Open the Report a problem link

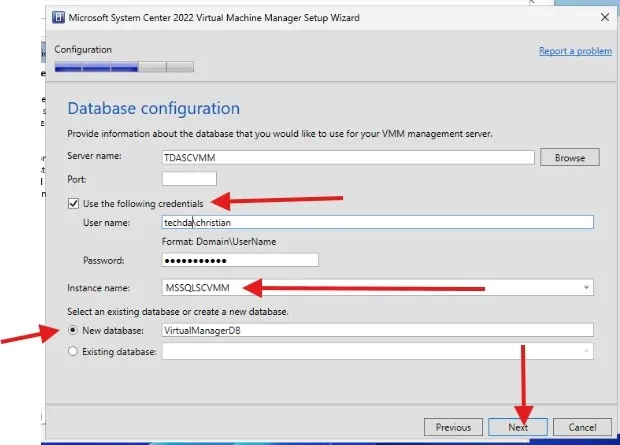(x=575, y=51)
